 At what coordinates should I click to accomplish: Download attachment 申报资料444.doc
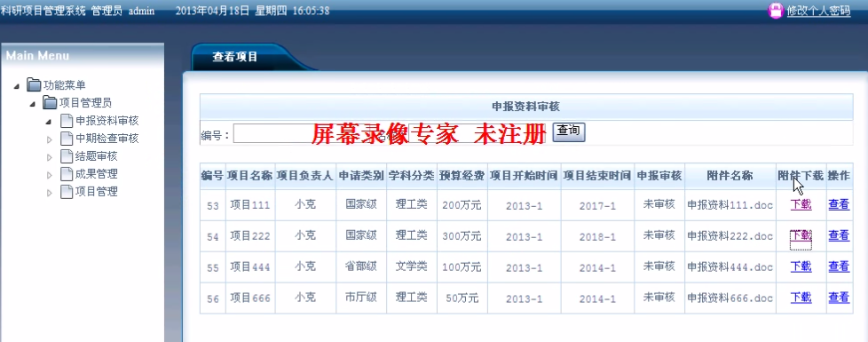[801, 266]
